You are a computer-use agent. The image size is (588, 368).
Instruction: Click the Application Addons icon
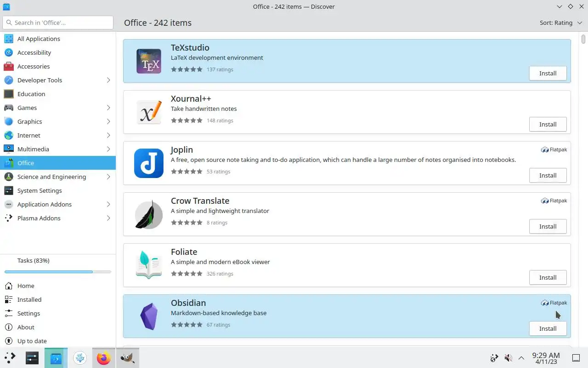point(9,204)
